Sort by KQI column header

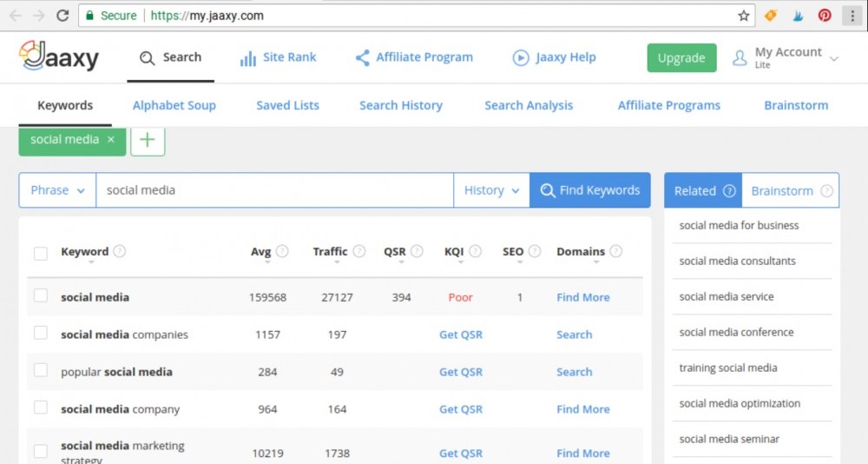454,252
